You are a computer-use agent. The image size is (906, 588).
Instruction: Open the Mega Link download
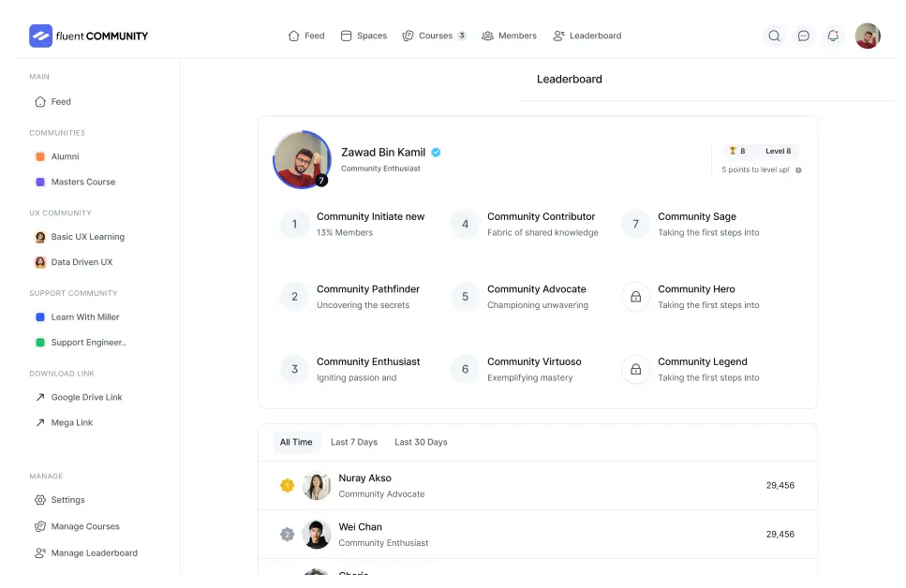pos(71,422)
